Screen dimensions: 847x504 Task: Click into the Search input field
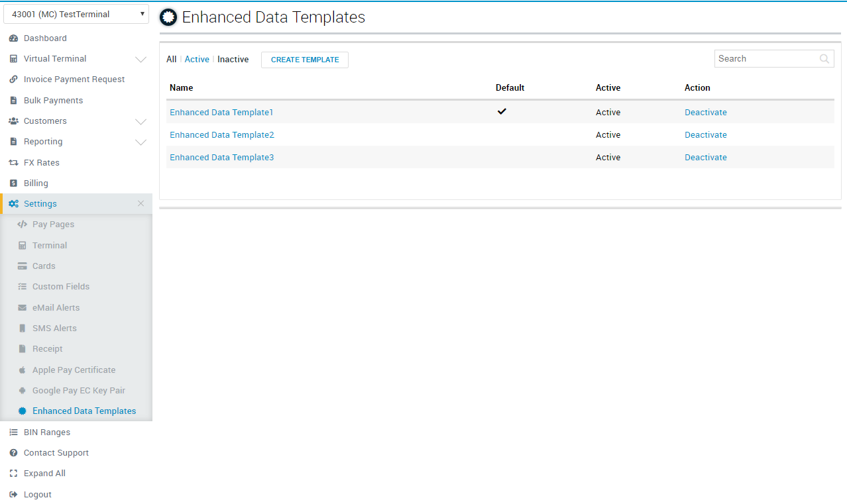click(765, 59)
